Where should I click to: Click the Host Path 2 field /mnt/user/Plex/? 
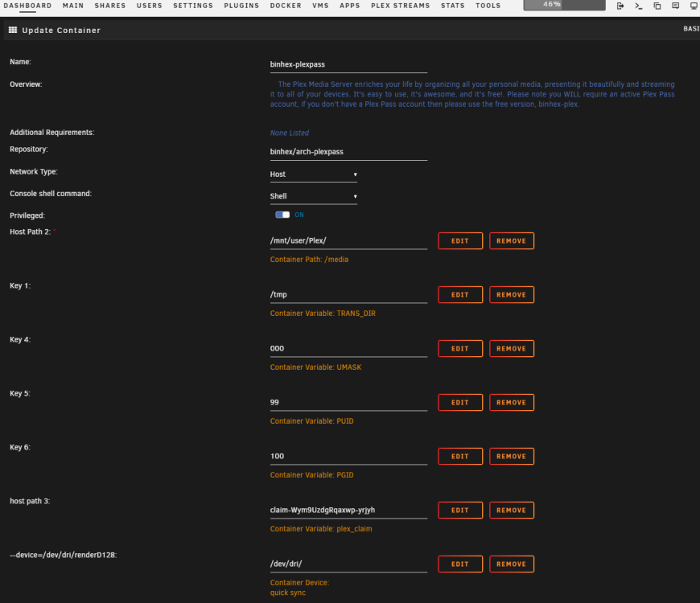[348, 241]
